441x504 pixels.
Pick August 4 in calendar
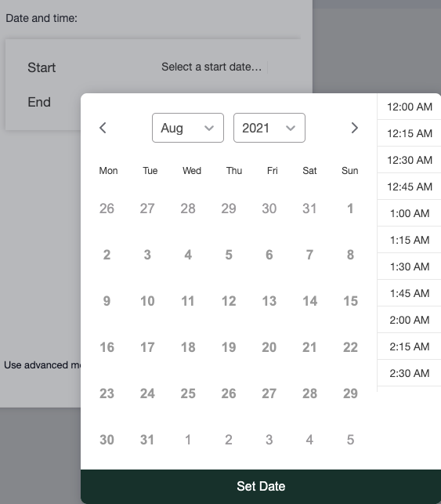(x=188, y=255)
